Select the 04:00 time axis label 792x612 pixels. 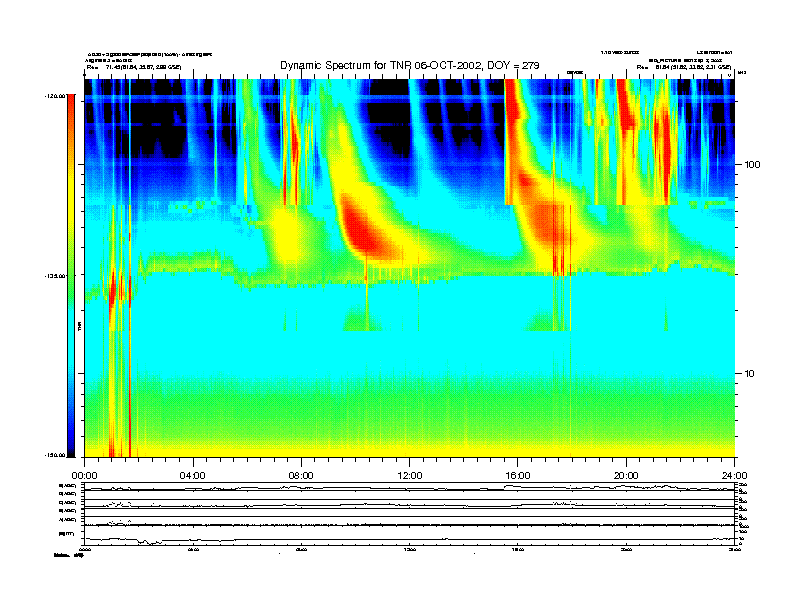(x=193, y=476)
